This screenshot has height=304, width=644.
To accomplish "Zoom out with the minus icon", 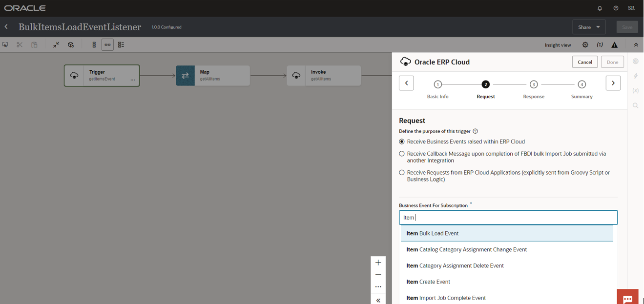I will [x=378, y=275].
